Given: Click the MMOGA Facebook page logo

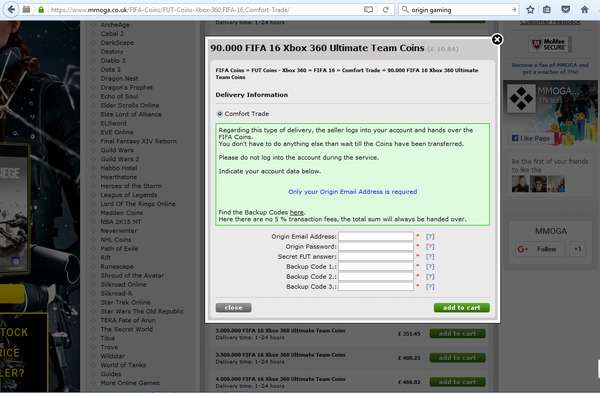Looking at the screenshot, I should tap(521, 98).
